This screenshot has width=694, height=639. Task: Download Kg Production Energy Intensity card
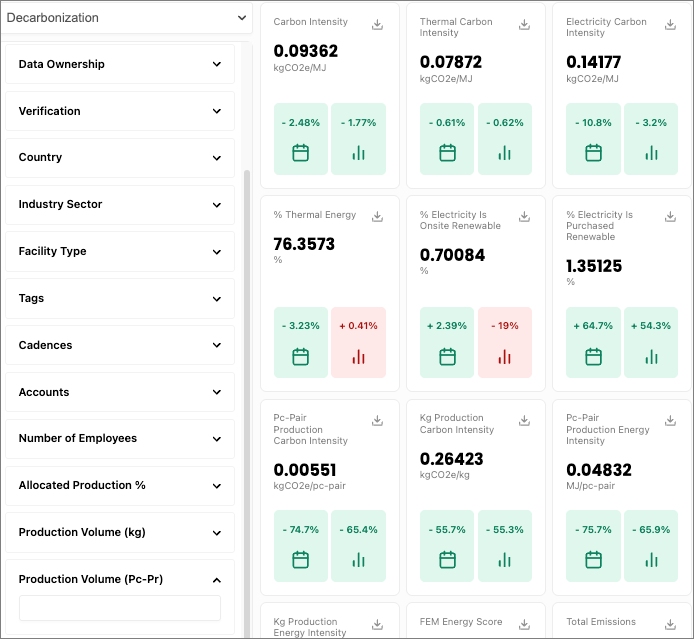(x=377, y=624)
